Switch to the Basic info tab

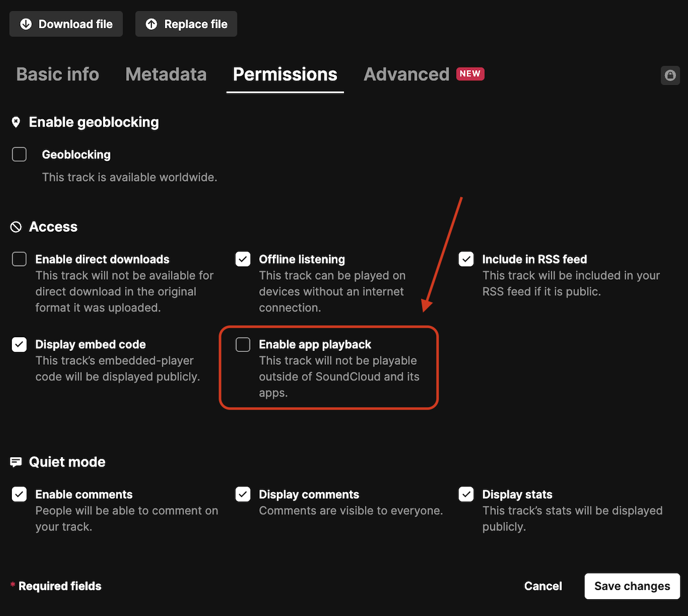[x=57, y=74]
